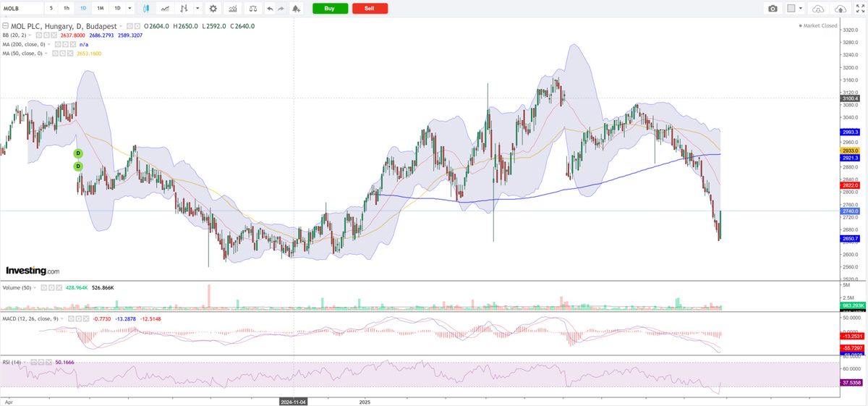Open settings icon for MACD indicator
The height and width of the screenshot is (406, 868).
79,319
